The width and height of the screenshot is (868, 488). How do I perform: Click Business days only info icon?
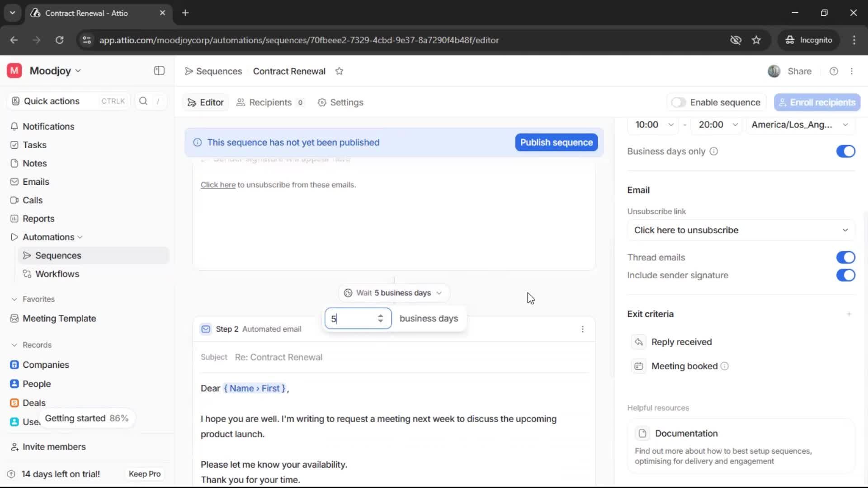pyautogui.click(x=713, y=151)
